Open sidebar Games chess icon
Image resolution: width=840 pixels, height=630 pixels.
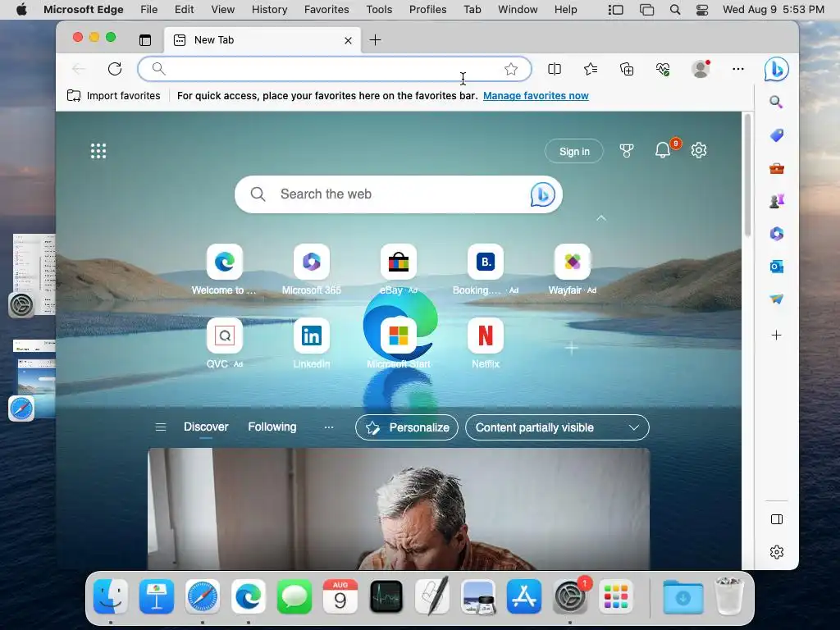[x=776, y=201]
